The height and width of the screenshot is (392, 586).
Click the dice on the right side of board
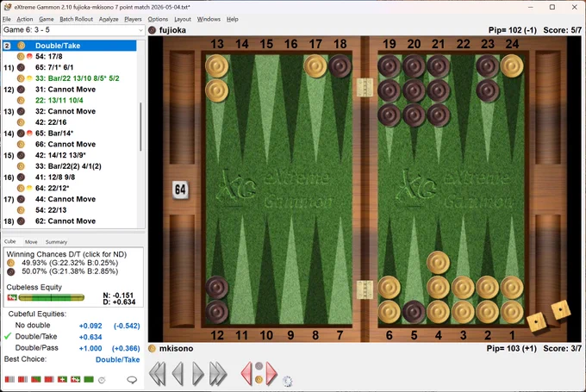pos(549,316)
